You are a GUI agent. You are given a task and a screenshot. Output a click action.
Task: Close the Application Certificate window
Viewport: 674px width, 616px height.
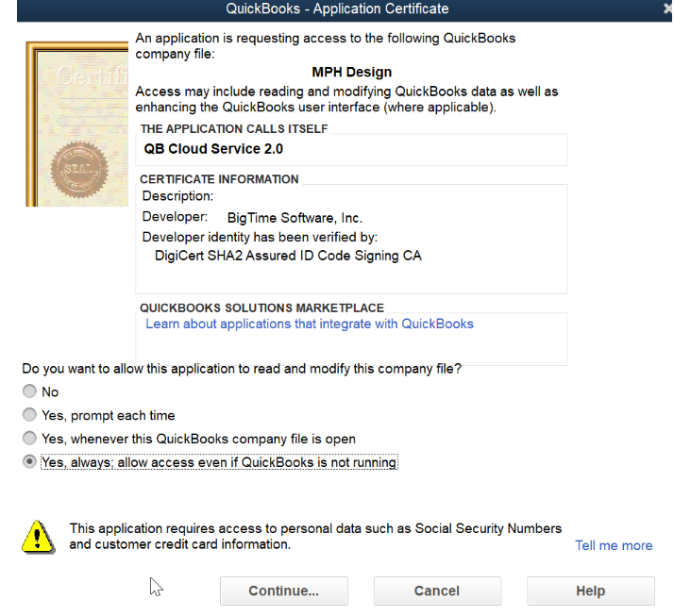(x=667, y=9)
